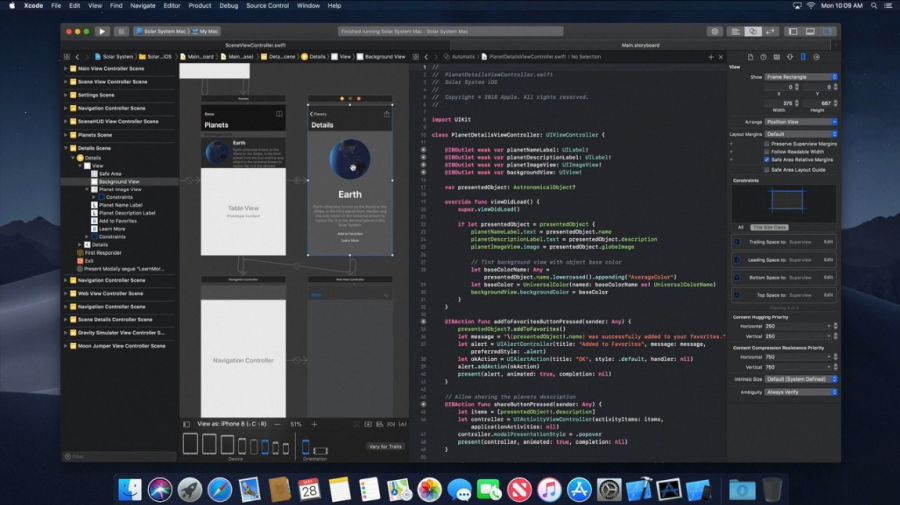Viewport: 900px width, 505px height.
Task: Select the largest iPad device icon
Action: tap(190, 444)
